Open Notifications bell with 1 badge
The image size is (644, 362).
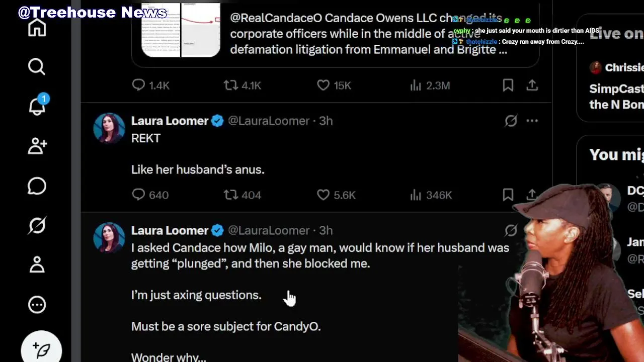[37, 106]
